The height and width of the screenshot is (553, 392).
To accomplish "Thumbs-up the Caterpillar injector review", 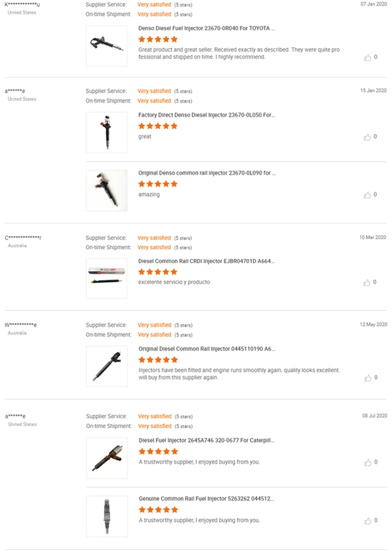I will [368, 463].
